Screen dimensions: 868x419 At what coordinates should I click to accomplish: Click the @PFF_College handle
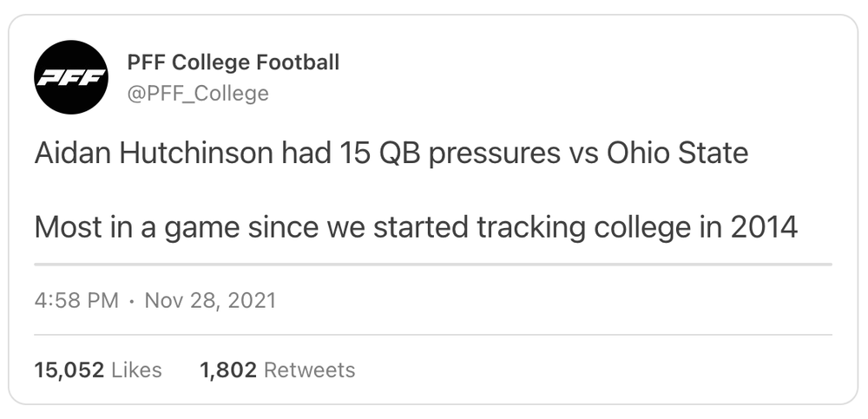(x=198, y=93)
